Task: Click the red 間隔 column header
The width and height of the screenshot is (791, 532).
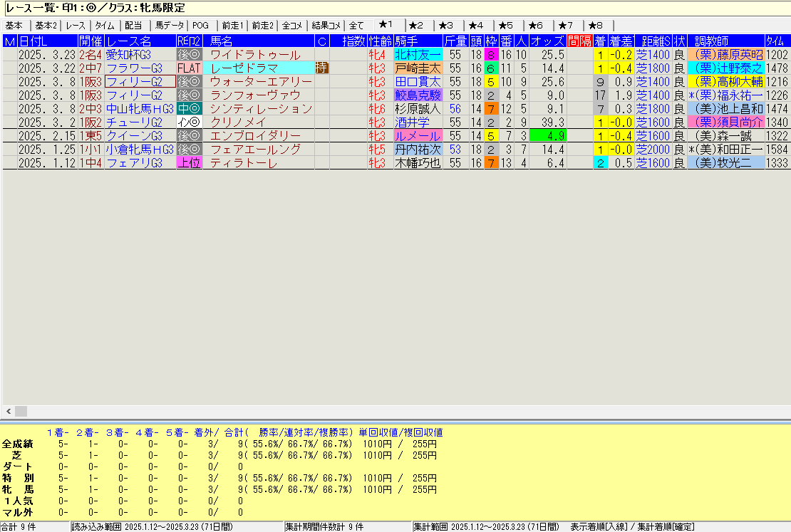Action: 579,41
